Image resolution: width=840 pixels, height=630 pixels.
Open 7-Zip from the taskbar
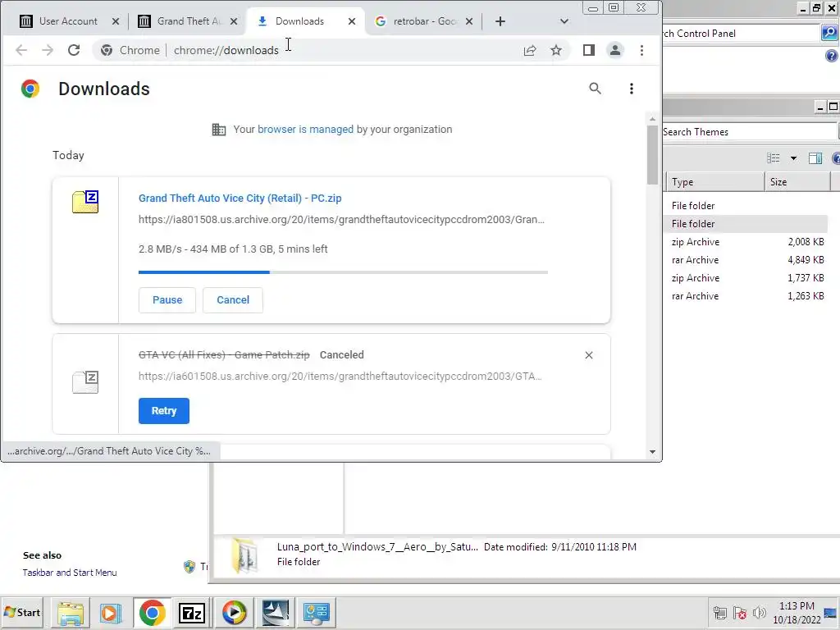192,613
